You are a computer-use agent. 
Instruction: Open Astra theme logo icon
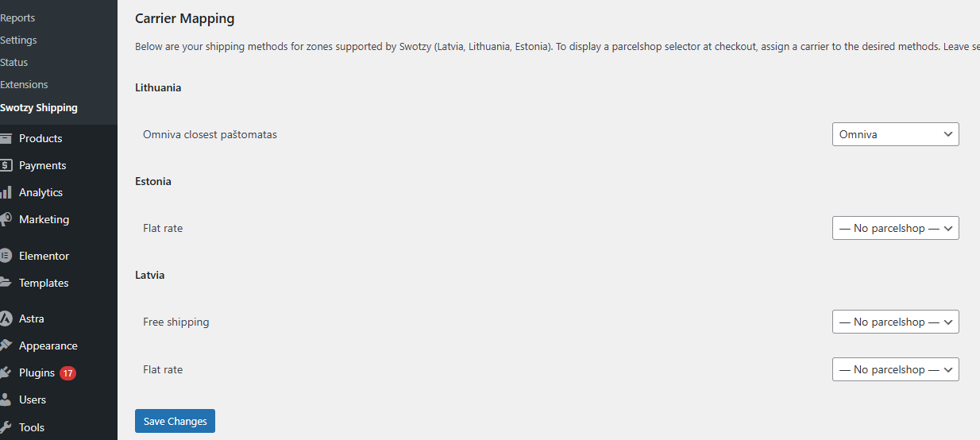pyautogui.click(x=5, y=318)
